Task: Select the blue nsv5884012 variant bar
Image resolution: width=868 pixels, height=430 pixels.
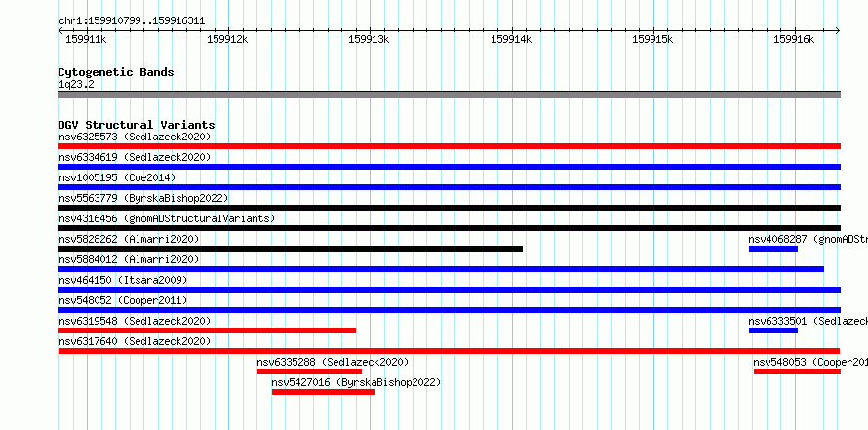Action: [x=441, y=269]
